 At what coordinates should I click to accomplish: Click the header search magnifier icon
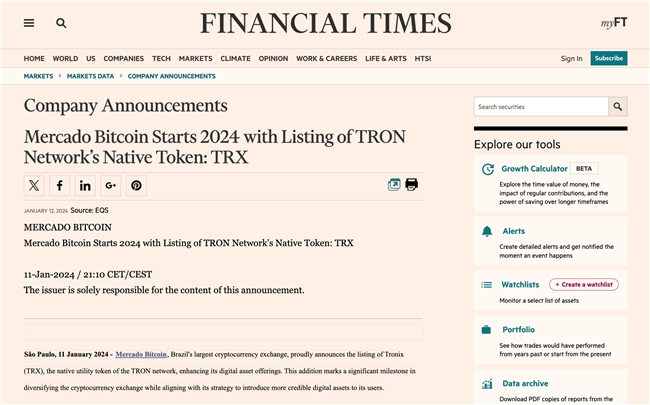[x=61, y=23]
